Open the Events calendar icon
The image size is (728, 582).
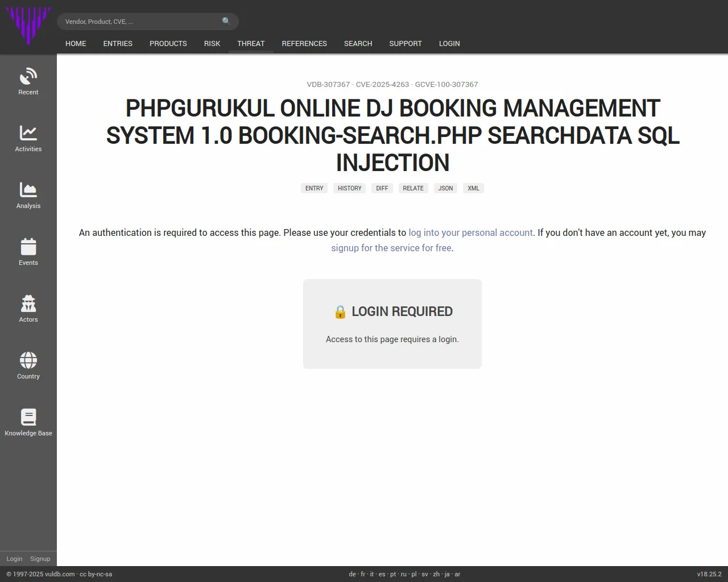click(28, 247)
